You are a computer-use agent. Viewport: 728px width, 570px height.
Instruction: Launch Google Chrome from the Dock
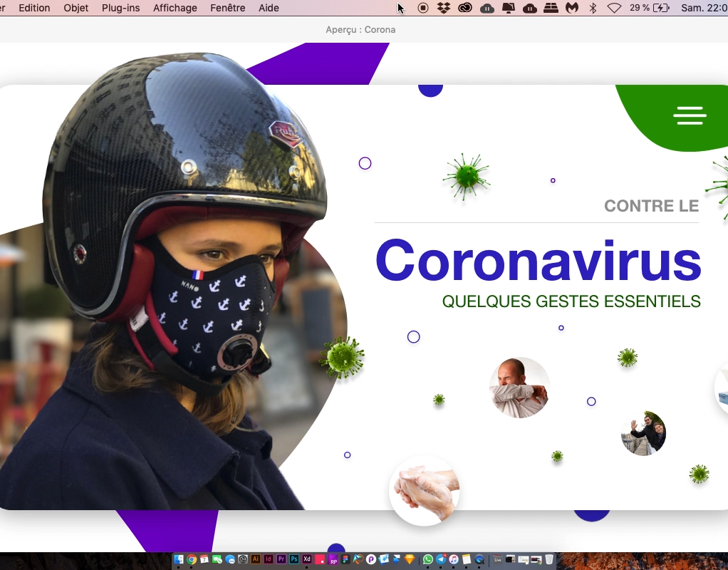click(x=192, y=559)
